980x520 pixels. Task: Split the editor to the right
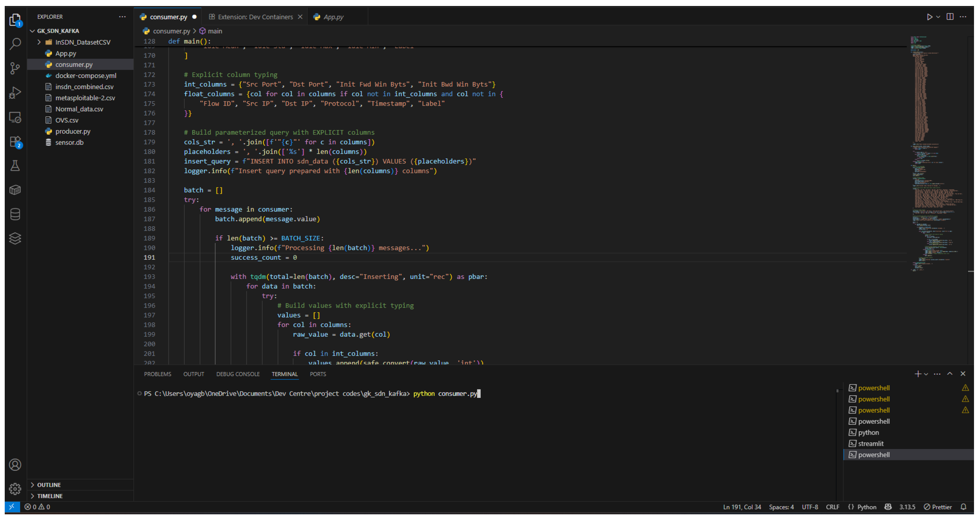pyautogui.click(x=950, y=17)
